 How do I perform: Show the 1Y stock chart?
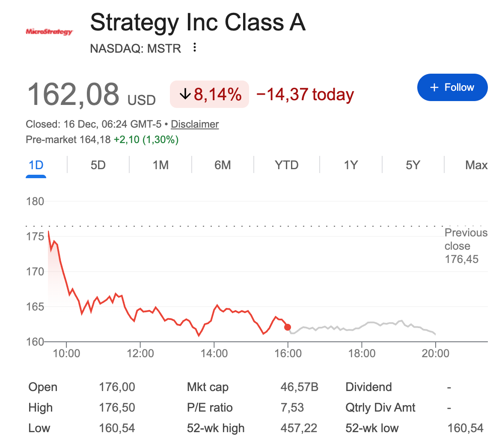(350, 165)
